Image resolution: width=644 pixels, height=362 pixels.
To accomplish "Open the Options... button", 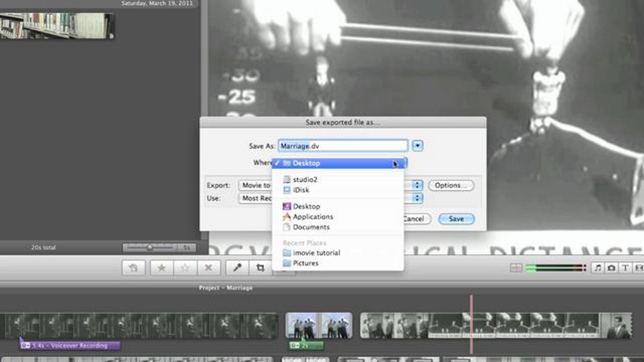I will (451, 185).
